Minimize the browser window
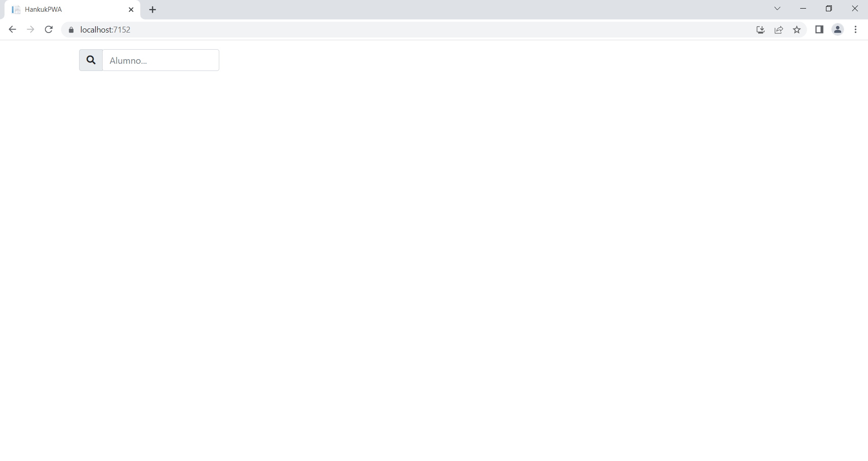The width and height of the screenshot is (868, 461). coord(803,9)
